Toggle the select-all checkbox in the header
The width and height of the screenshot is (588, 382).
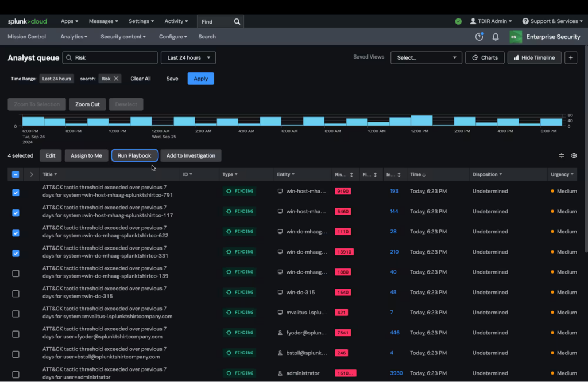16,174
